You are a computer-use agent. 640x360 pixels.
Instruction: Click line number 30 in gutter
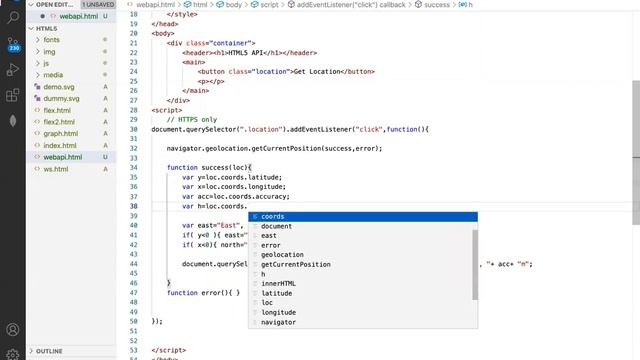133,129
